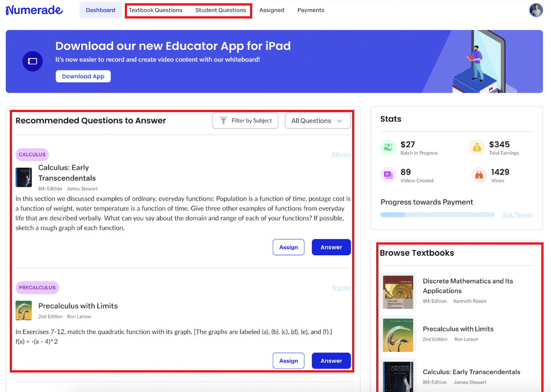Answer the Calculus question
Viewport: 551px width, 392px height.
[x=331, y=247]
